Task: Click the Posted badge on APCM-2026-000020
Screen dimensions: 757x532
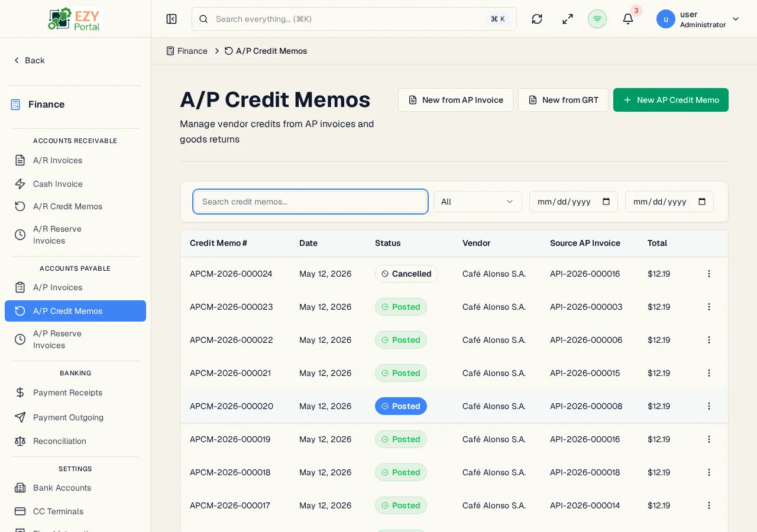Action: pyautogui.click(x=401, y=406)
